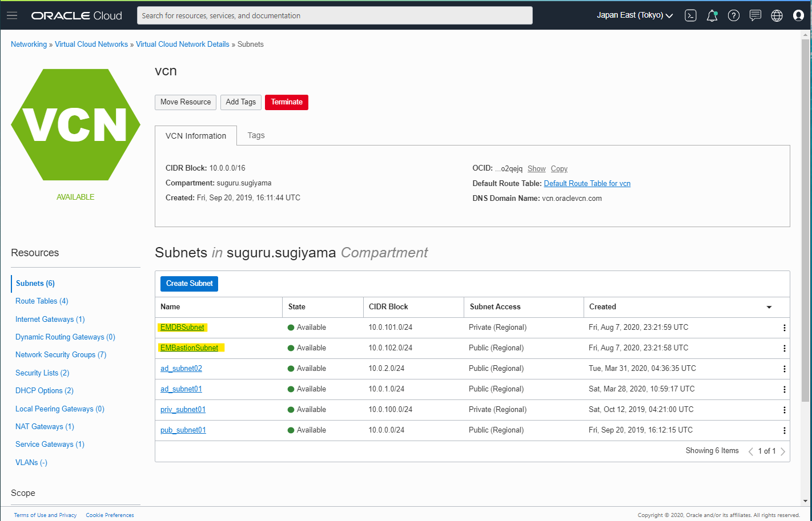Switch to the Tags tab

256,135
